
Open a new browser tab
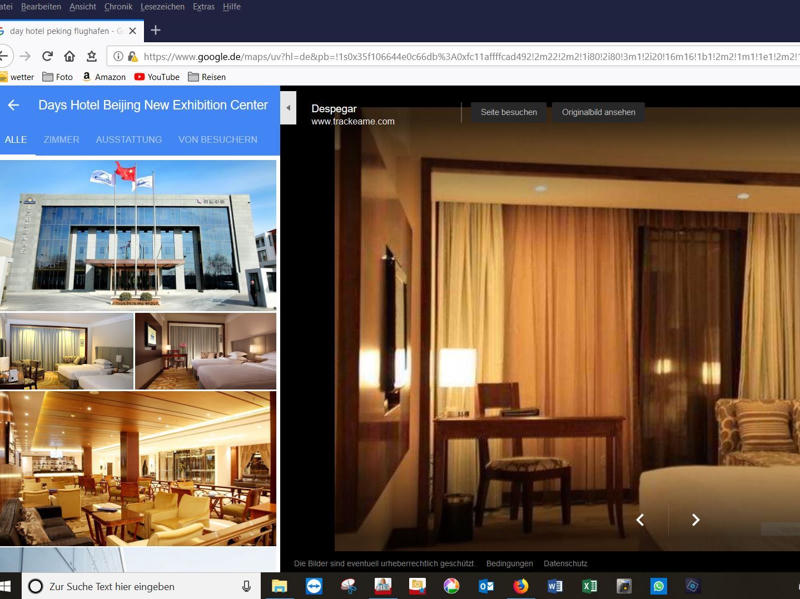[x=156, y=31]
